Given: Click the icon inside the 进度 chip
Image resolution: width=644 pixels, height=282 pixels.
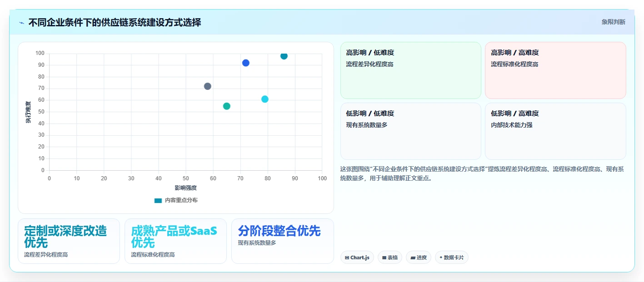Looking at the screenshot, I should (x=413, y=257).
